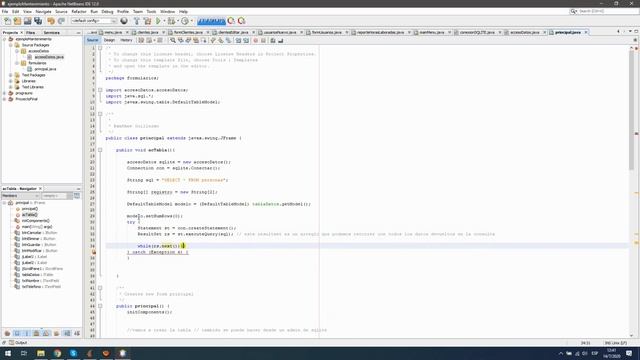Click the Uncomment editor toolbar icon
The image size is (640, 360).
click(281, 40)
